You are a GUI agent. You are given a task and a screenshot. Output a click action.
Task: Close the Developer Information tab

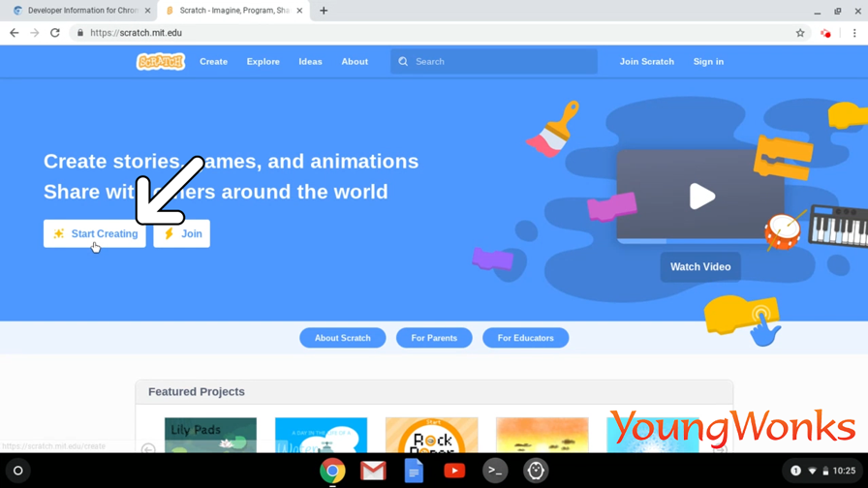click(x=148, y=11)
